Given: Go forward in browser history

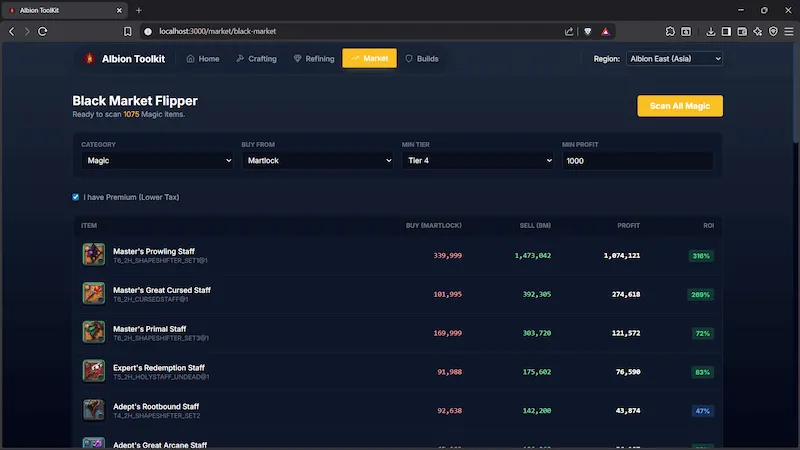Looking at the screenshot, I should pyautogui.click(x=27, y=32).
